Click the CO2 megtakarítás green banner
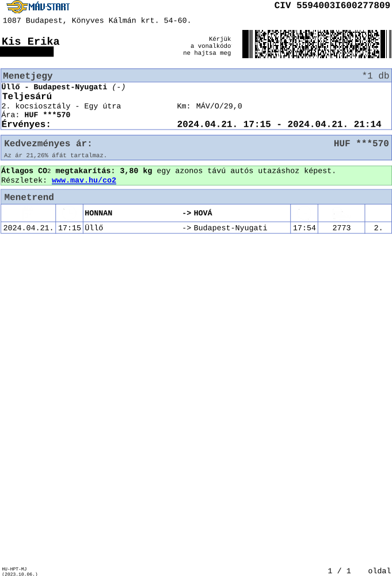The height and width of the screenshot is (576, 392). click(x=196, y=176)
